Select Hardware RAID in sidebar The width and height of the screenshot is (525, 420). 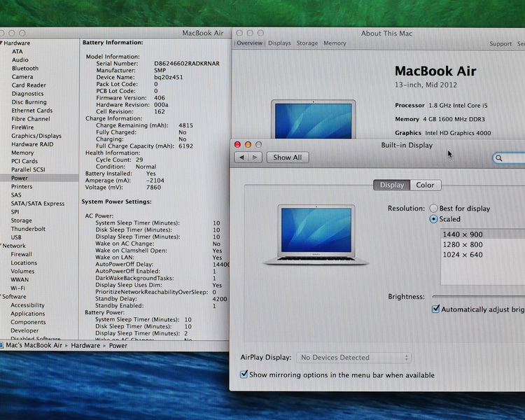[x=32, y=144]
